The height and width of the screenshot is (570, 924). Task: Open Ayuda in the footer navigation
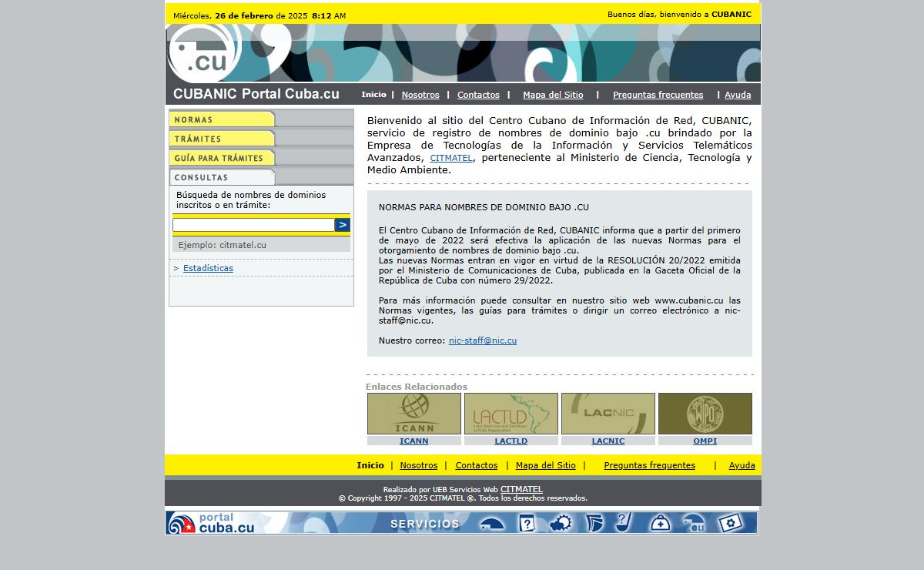742,465
